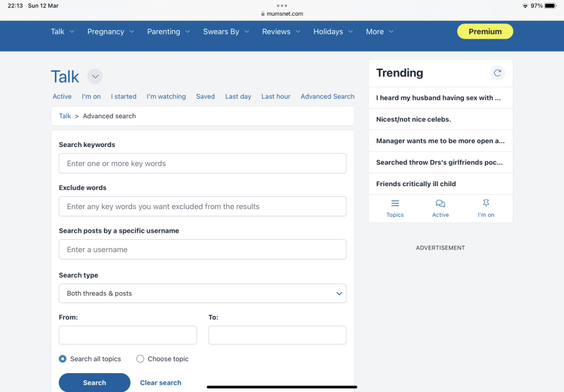Screen dimensions: 564x392
Task: Refresh the Trending list
Action: (x=497, y=73)
